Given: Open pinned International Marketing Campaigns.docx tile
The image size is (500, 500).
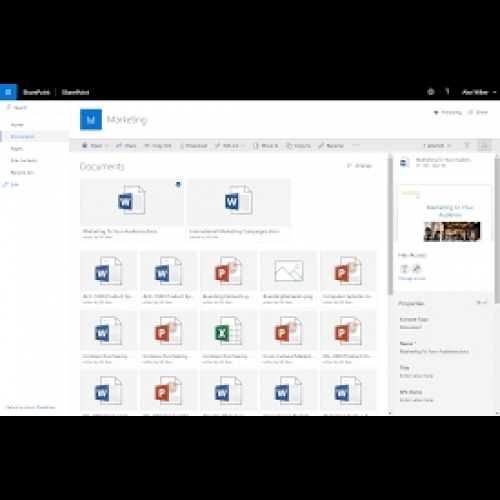Looking at the screenshot, I should point(239,210).
